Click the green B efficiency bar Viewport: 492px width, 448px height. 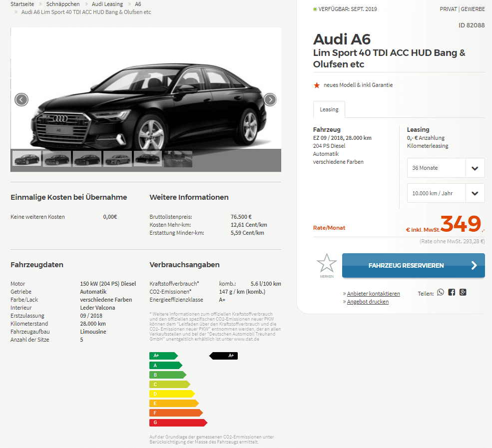(168, 375)
